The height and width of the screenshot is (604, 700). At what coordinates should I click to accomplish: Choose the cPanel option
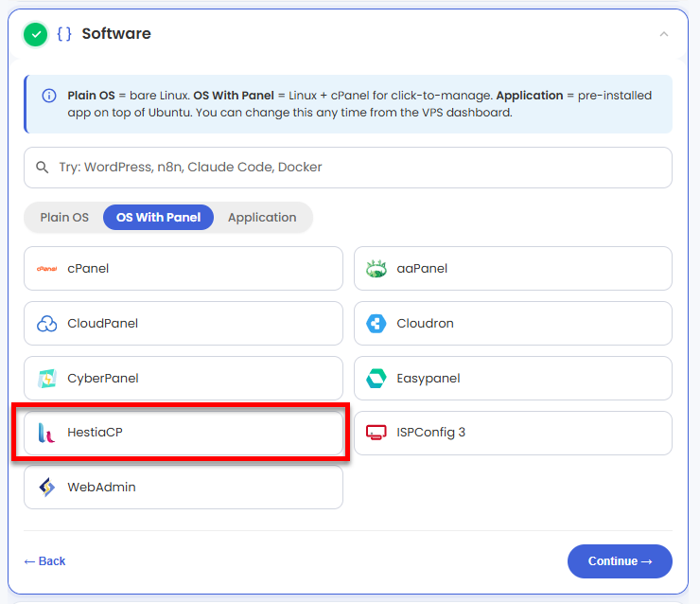tap(184, 269)
